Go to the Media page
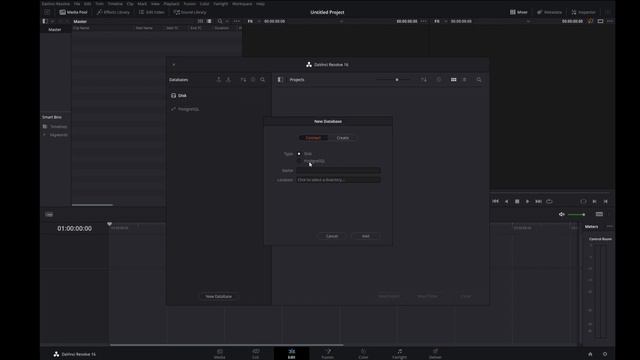Viewport: 640px width, 360px height. [220, 354]
